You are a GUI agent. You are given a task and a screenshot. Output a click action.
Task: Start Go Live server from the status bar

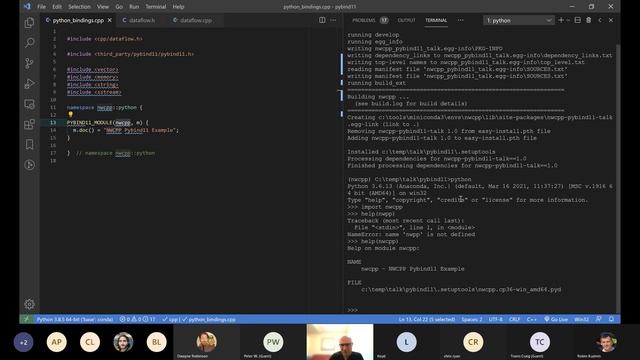(556, 319)
